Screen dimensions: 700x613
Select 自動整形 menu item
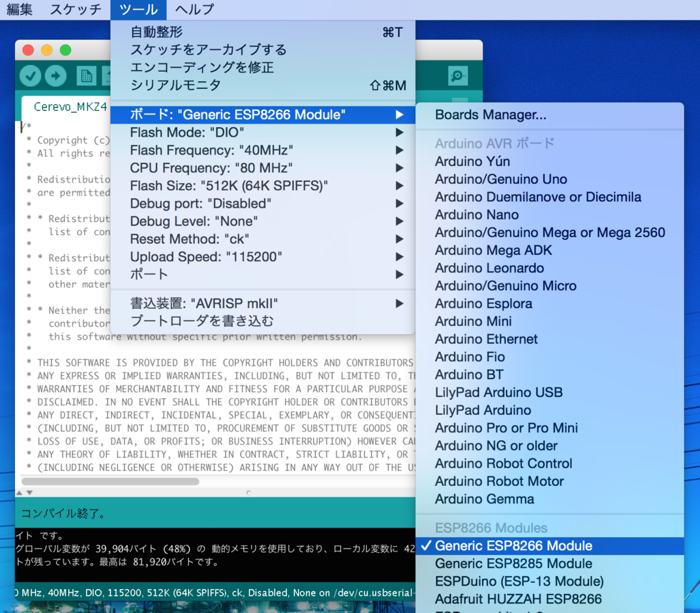point(263,32)
